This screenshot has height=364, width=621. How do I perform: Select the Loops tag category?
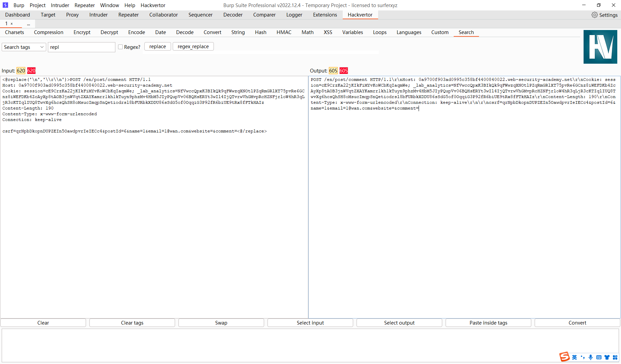click(380, 32)
